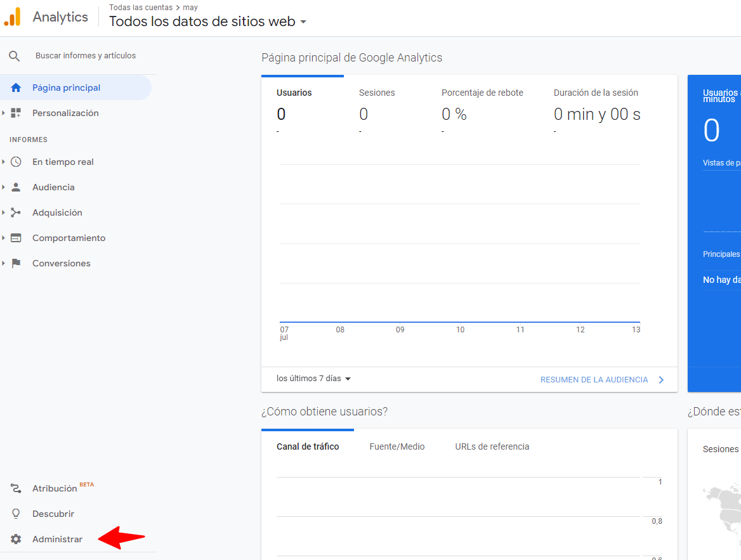Click the Administrar gear icon
741x560 pixels.
point(16,539)
